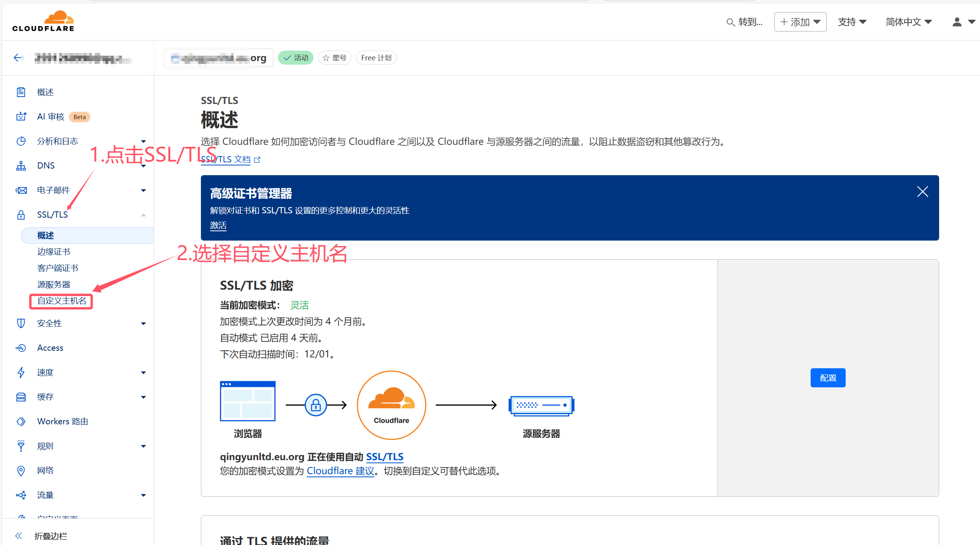Expand the 规则 section arrow
The image size is (980, 545).
143,446
